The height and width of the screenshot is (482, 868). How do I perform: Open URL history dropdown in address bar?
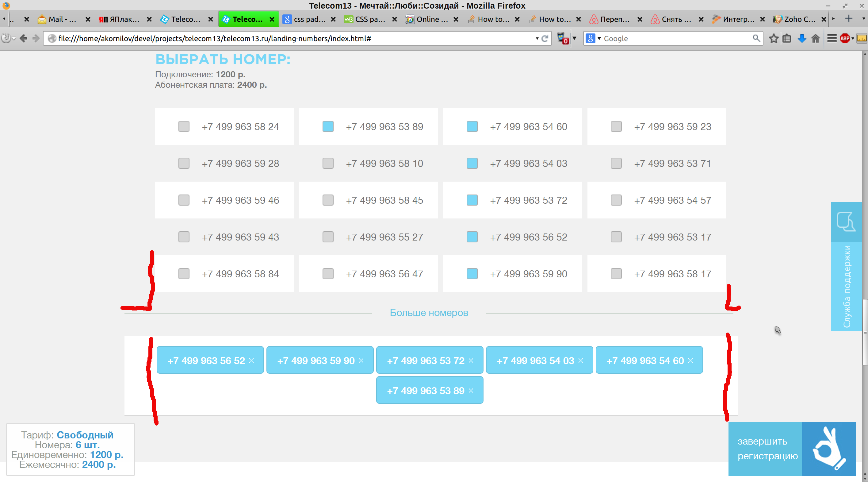[537, 38]
